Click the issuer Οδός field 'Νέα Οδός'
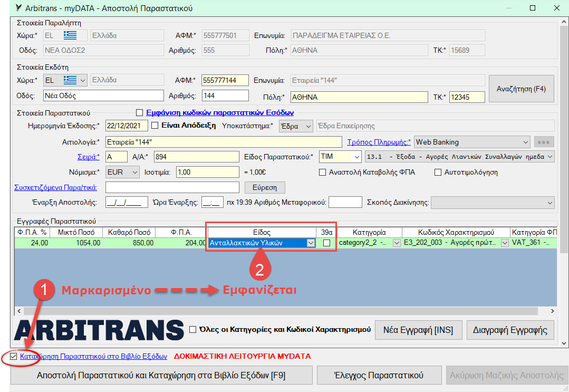 click(103, 96)
